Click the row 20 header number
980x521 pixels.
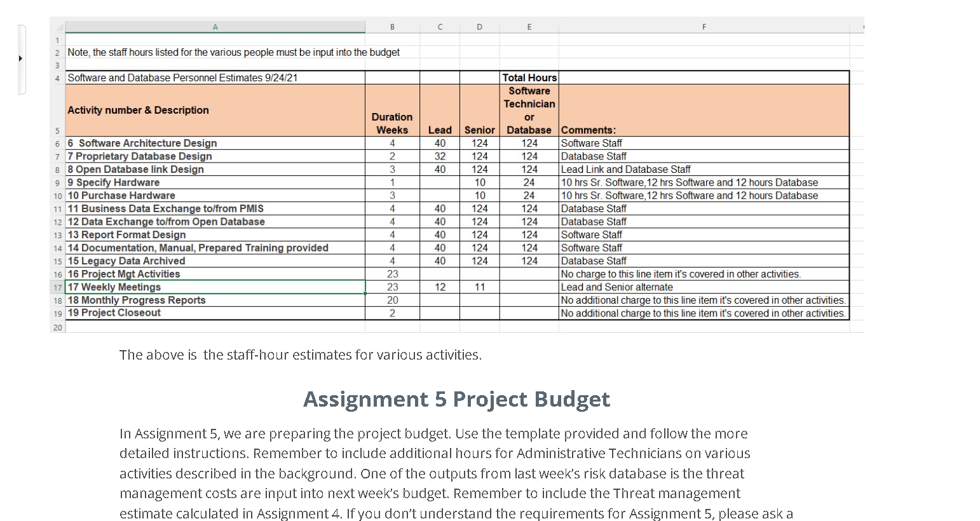[57, 327]
